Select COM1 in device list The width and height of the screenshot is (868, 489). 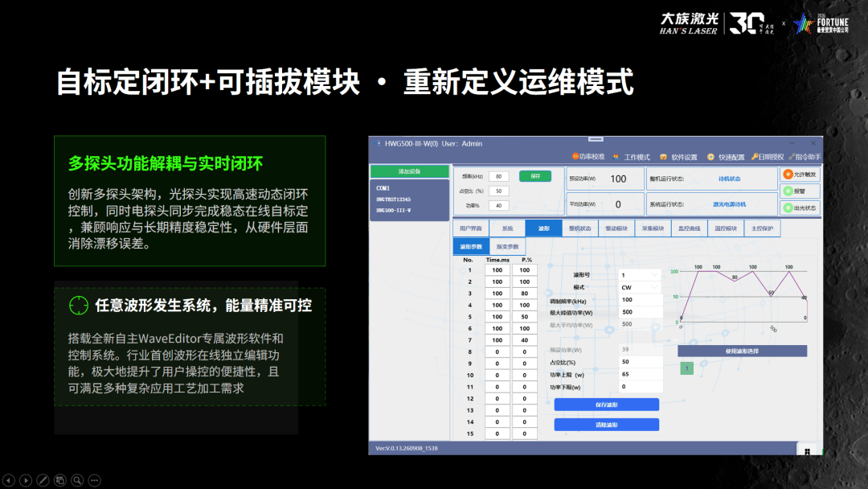[x=383, y=188]
